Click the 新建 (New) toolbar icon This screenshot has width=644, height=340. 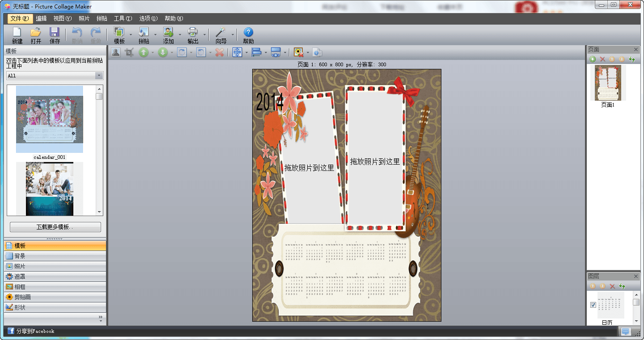(17, 32)
